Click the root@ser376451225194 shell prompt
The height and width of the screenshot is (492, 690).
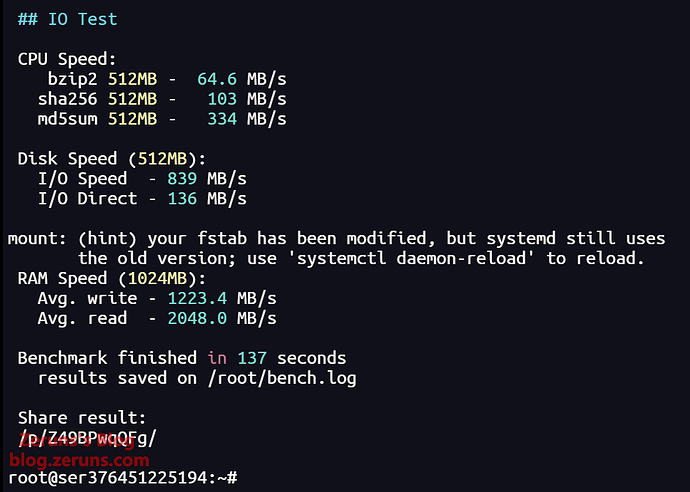pos(112,478)
